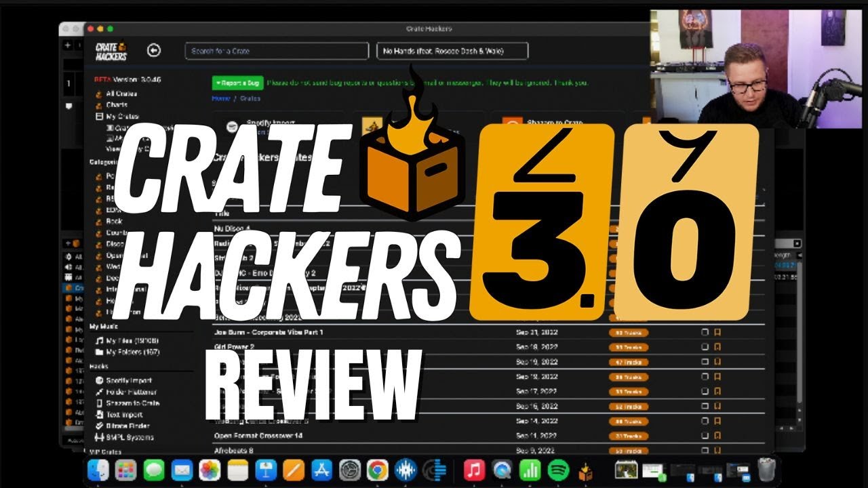Open Numbers from the Dock

[530, 470]
